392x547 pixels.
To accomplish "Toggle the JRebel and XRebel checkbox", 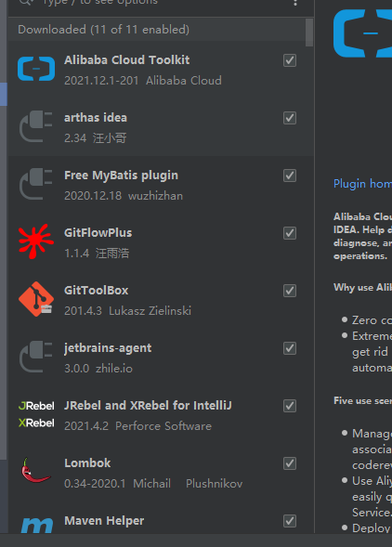I will pos(290,406).
